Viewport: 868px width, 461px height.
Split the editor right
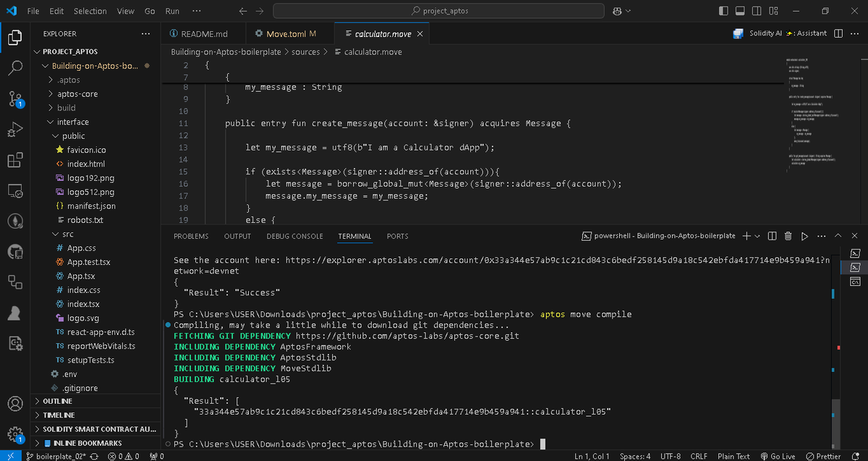click(x=838, y=33)
